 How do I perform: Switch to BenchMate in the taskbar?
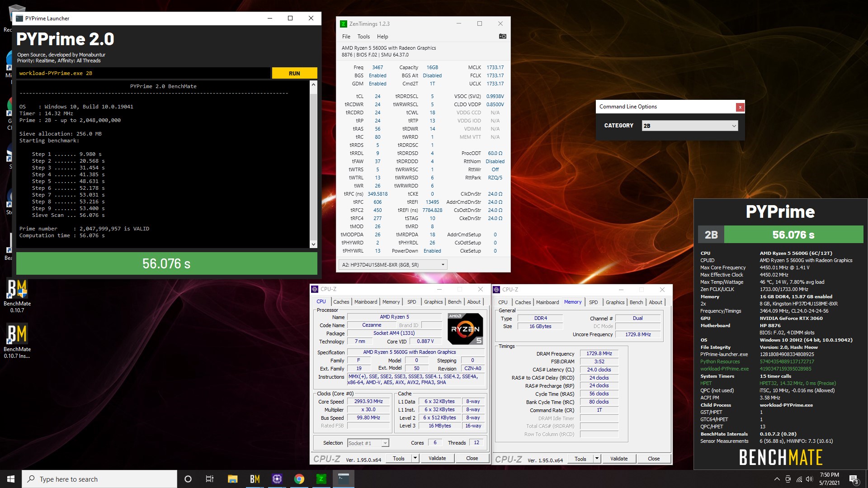coord(255,479)
